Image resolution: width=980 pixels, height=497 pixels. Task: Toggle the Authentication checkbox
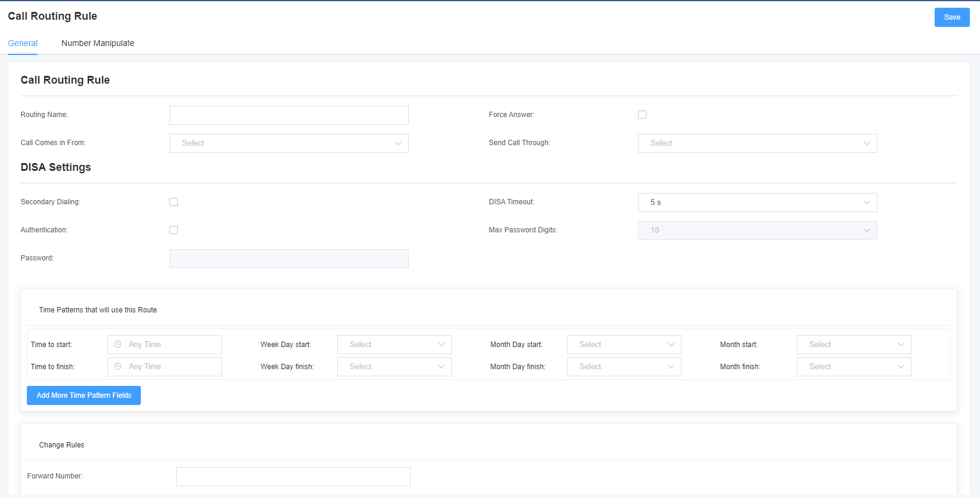174,230
